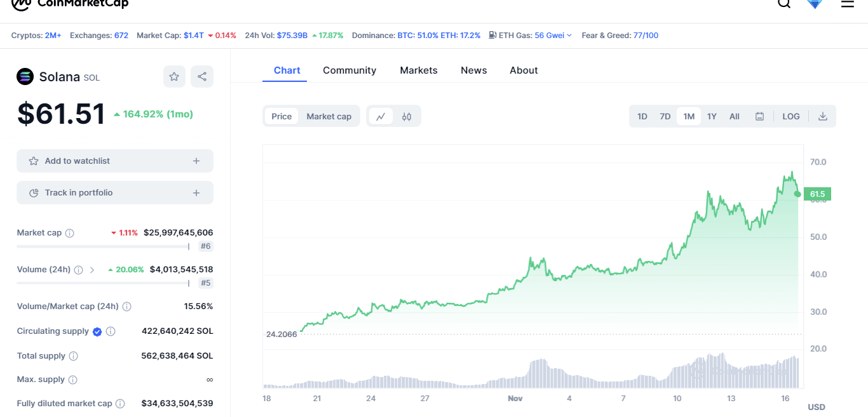Screen dimensions: 868x417
Task: Click the 164.92% (1mo) change
Action: pyautogui.click(x=153, y=114)
